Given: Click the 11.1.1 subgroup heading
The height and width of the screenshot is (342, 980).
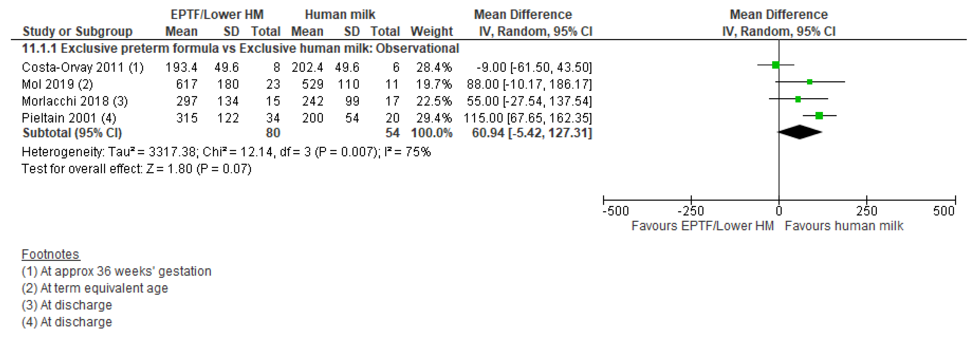Looking at the screenshot, I should tap(240, 49).
